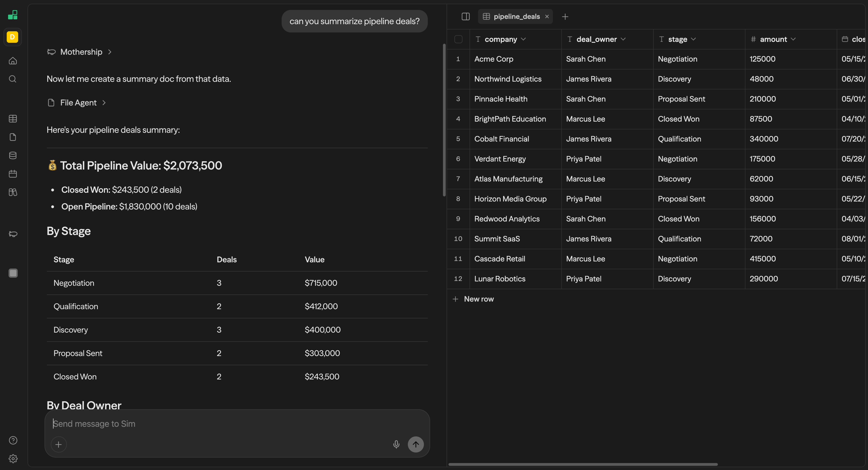868x470 pixels.
Task: Close the pipeline_deals tab
Action: point(547,17)
